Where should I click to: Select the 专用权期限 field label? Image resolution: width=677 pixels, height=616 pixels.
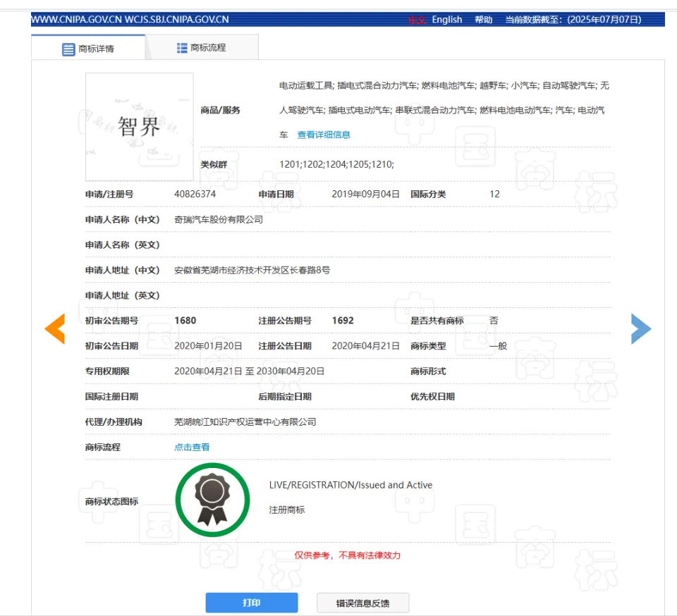click(107, 371)
